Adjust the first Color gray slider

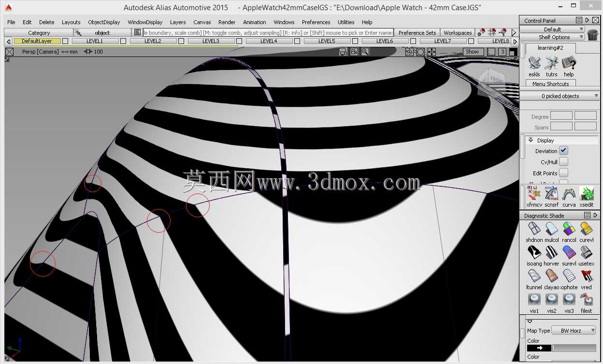coord(574,348)
